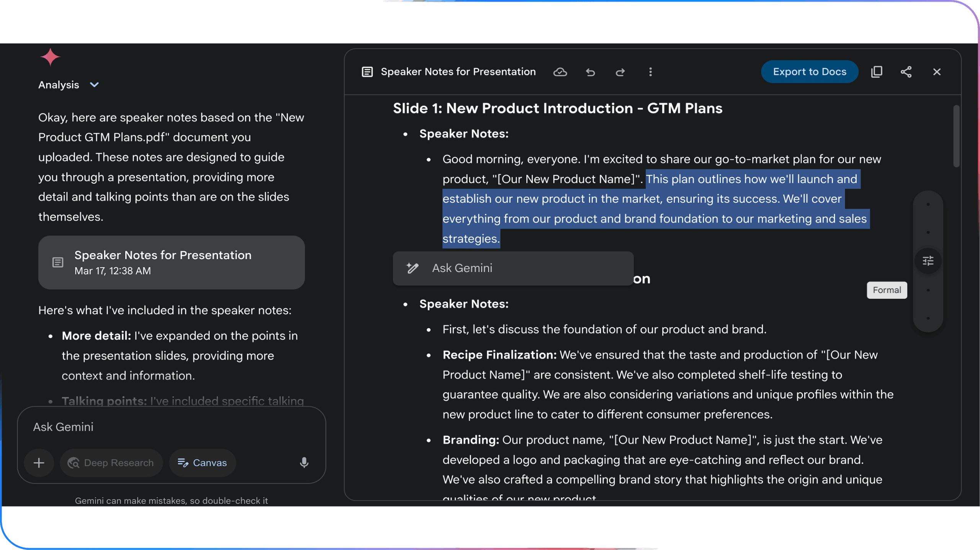Screen dimensions: 980x550
Task: Close the canvas panel
Action: click(x=937, y=72)
